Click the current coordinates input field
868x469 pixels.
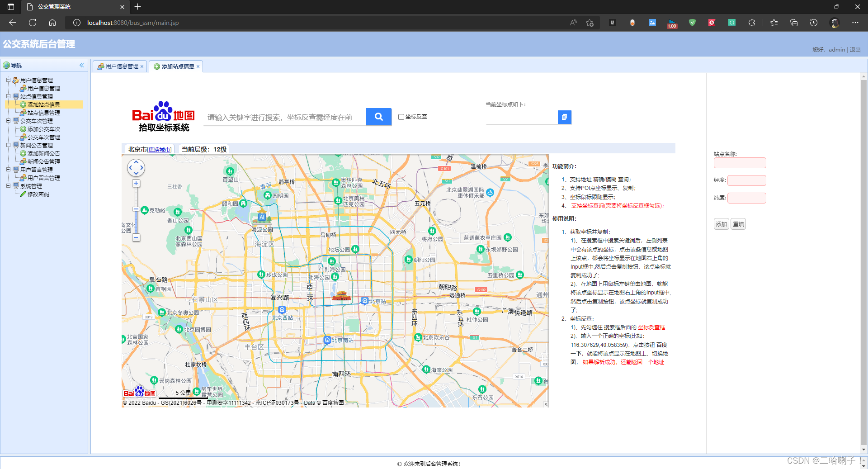click(522, 117)
